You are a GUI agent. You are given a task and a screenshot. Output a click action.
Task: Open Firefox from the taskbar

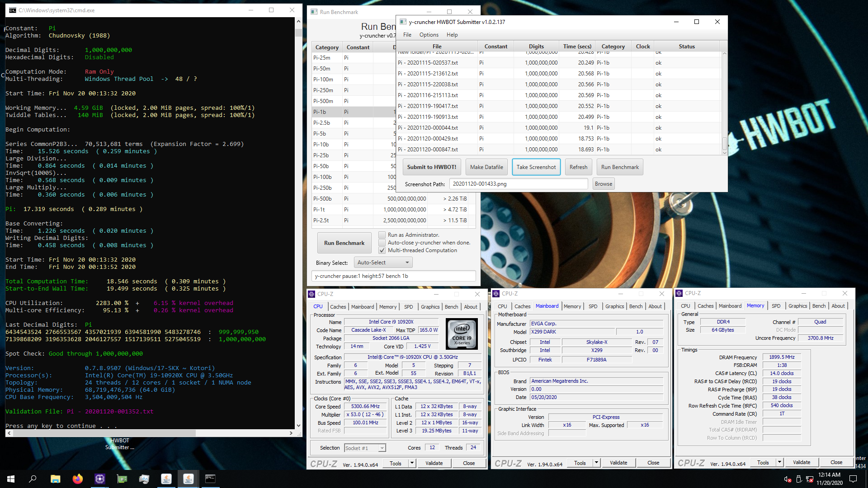[x=77, y=479]
